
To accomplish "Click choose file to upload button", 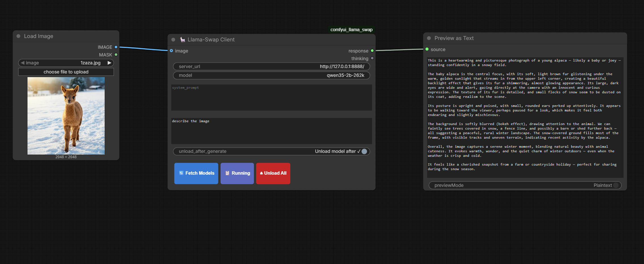I will click(x=66, y=72).
